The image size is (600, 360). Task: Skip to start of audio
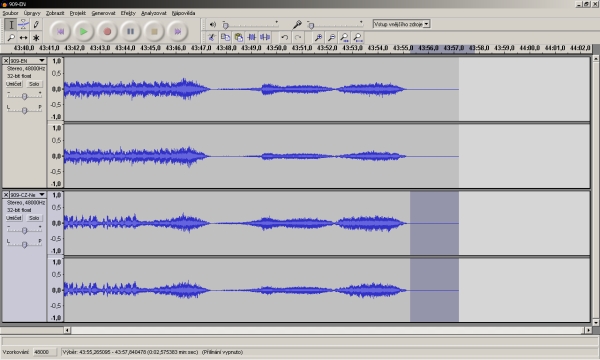click(x=60, y=31)
